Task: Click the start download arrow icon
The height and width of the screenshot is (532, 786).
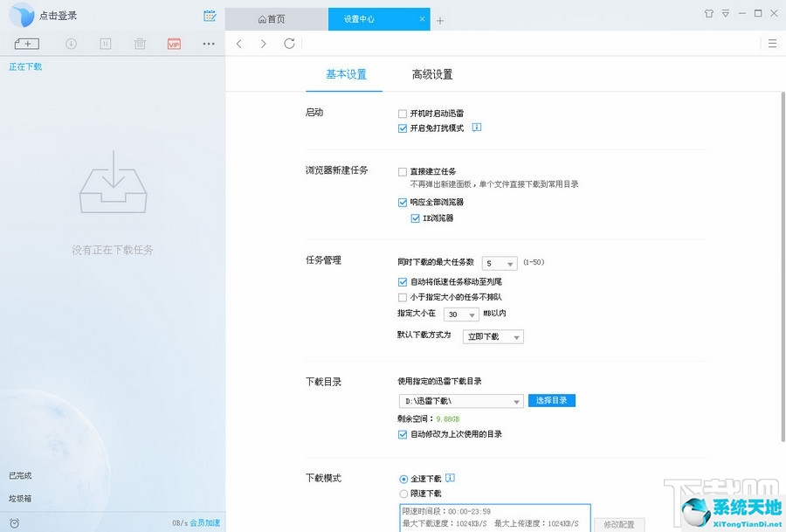Action: (x=72, y=45)
